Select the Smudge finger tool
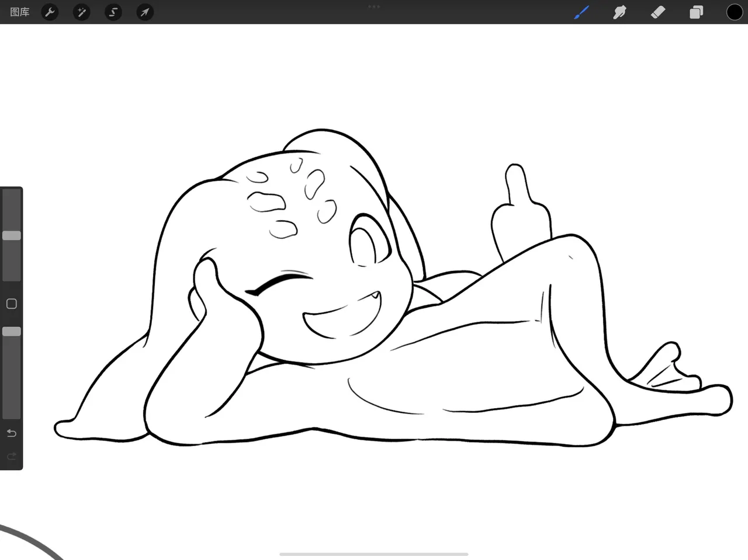 pyautogui.click(x=619, y=12)
